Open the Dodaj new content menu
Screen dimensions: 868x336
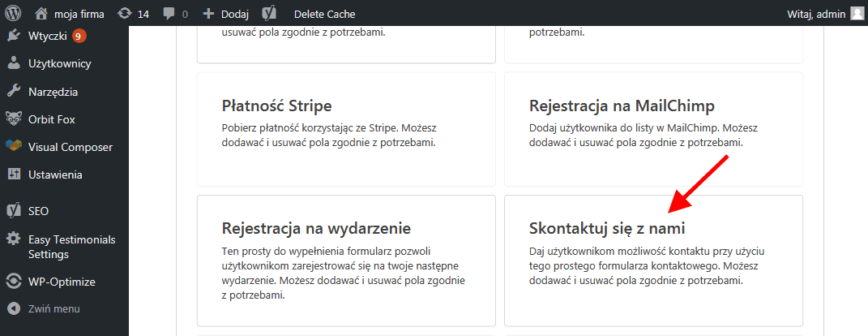pyautogui.click(x=235, y=14)
